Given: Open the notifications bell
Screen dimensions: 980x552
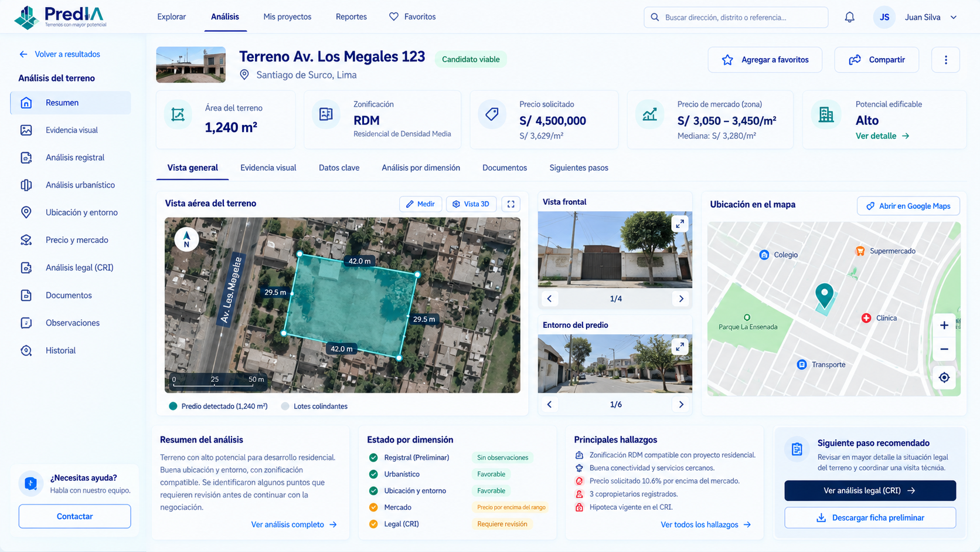Looking at the screenshot, I should click(x=849, y=17).
